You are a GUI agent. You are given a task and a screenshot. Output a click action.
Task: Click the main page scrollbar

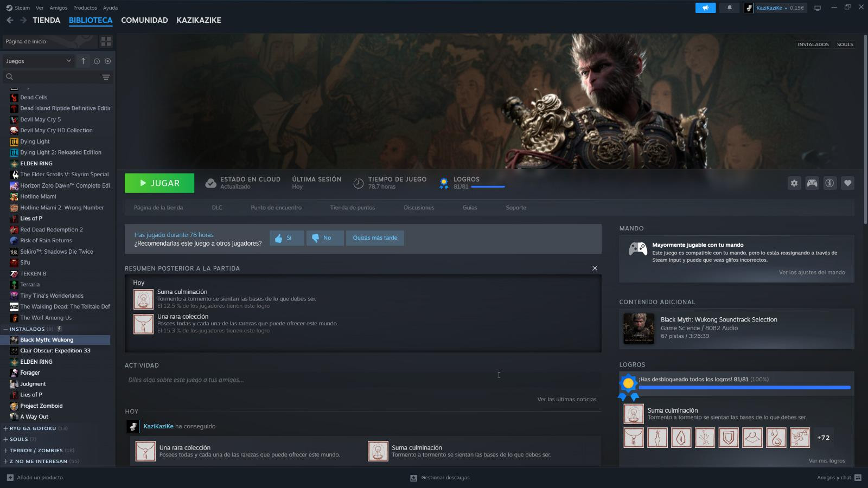click(x=865, y=129)
